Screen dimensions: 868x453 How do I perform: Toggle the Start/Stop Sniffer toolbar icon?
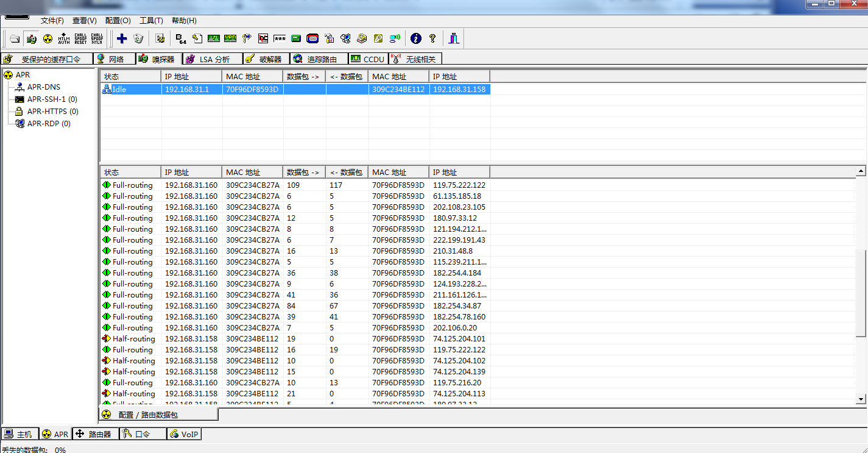pos(32,39)
